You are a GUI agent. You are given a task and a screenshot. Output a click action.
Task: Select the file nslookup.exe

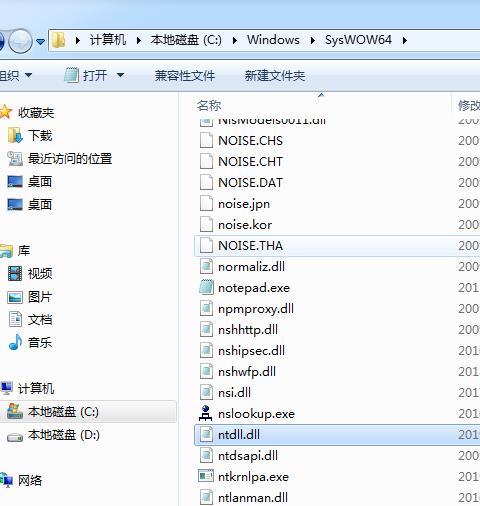[256, 414]
